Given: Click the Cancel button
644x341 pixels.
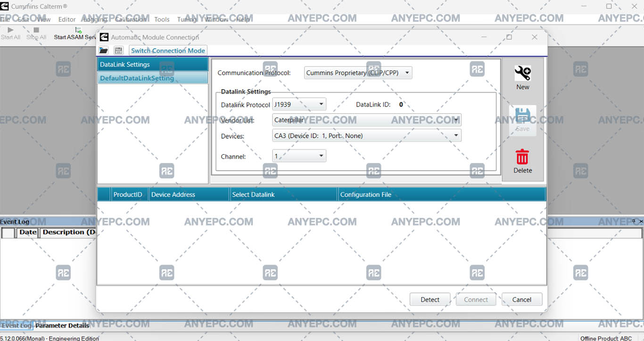Looking at the screenshot, I should click(521, 299).
